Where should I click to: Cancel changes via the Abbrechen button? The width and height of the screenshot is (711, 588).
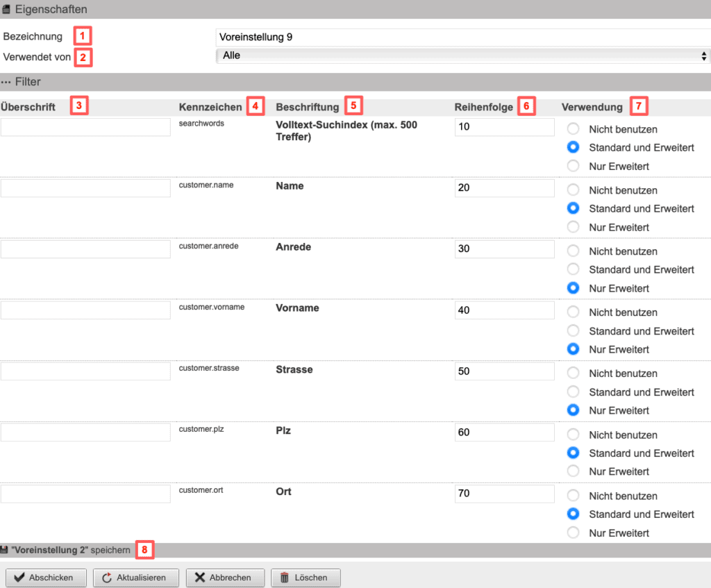click(x=225, y=577)
